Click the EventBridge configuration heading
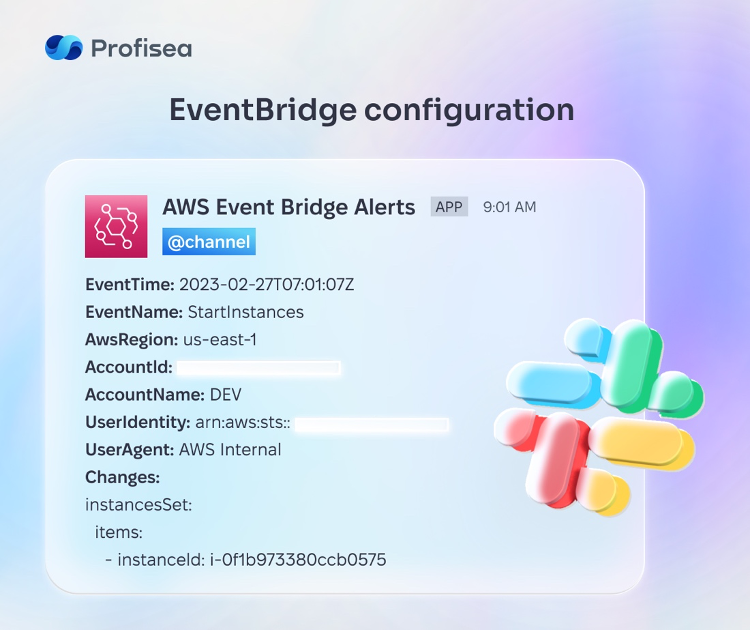Image resolution: width=750 pixels, height=631 pixels. click(x=372, y=110)
